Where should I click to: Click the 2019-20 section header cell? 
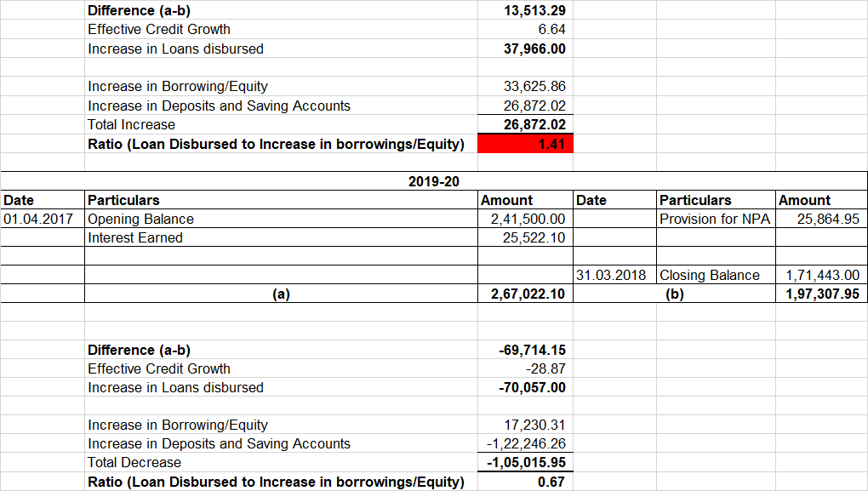[434, 180]
